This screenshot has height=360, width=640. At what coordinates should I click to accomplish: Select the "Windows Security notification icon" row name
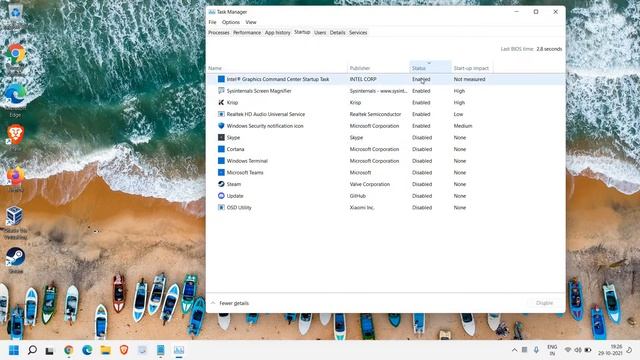[265, 126]
